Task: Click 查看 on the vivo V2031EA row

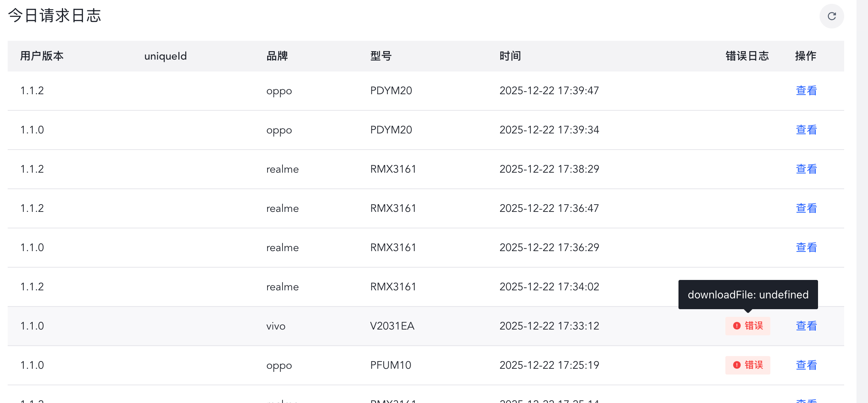Action: (806, 326)
